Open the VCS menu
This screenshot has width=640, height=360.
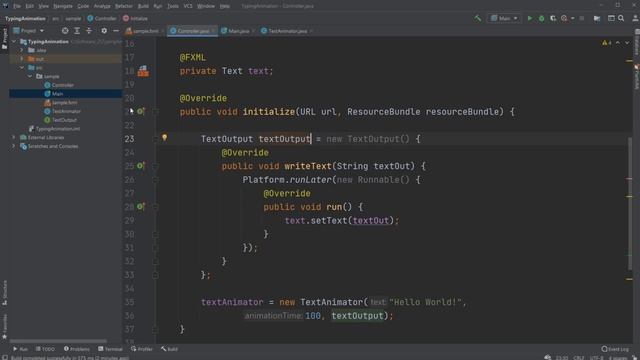(x=188, y=6)
